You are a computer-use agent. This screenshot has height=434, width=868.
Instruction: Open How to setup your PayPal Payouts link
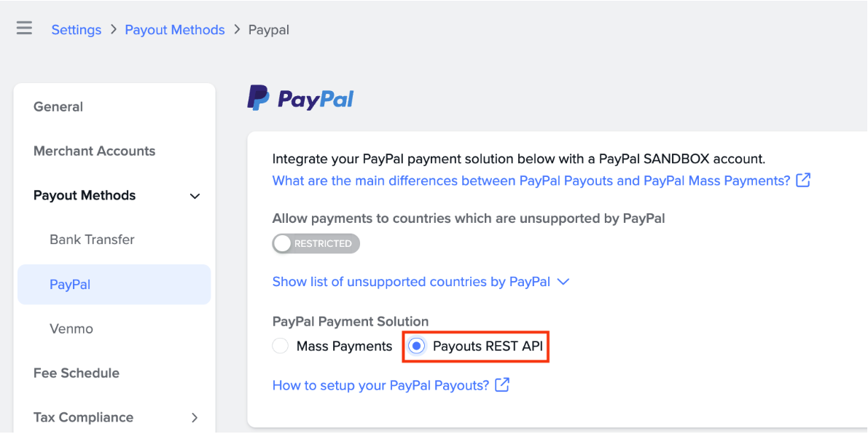tap(380, 385)
